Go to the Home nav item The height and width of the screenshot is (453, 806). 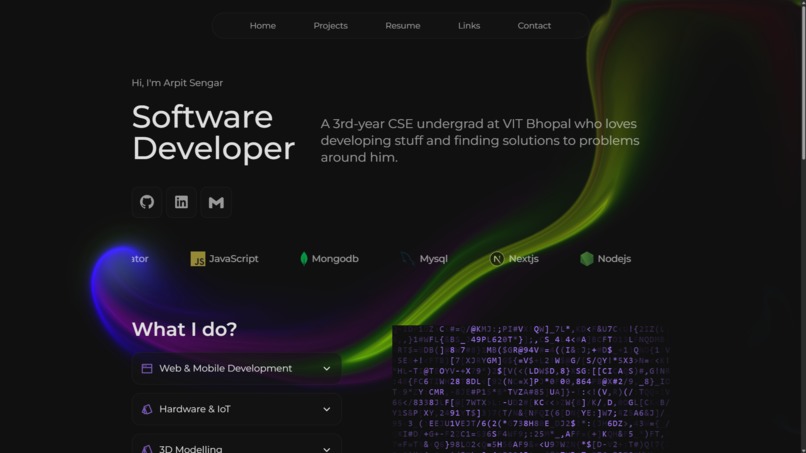point(263,26)
